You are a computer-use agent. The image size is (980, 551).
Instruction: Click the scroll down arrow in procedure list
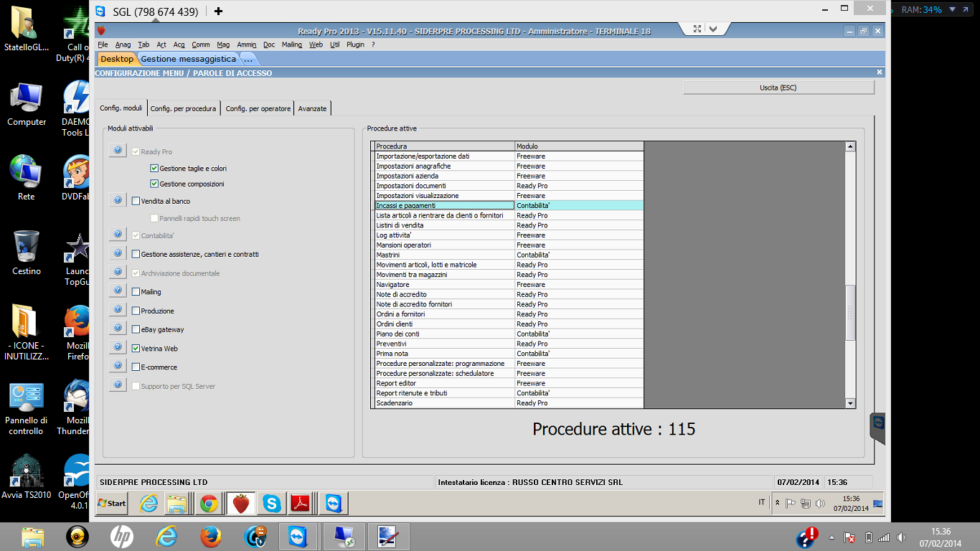pos(851,403)
